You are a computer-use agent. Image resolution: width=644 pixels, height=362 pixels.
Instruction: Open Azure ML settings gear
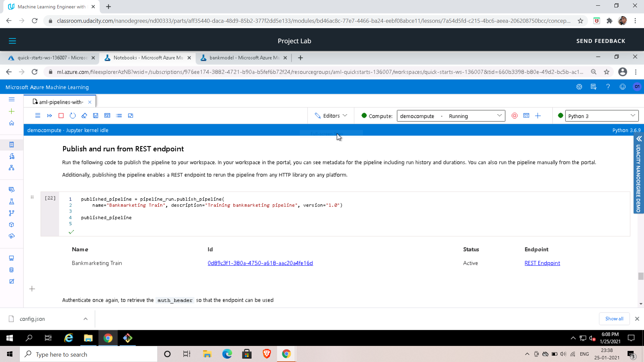(579, 87)
